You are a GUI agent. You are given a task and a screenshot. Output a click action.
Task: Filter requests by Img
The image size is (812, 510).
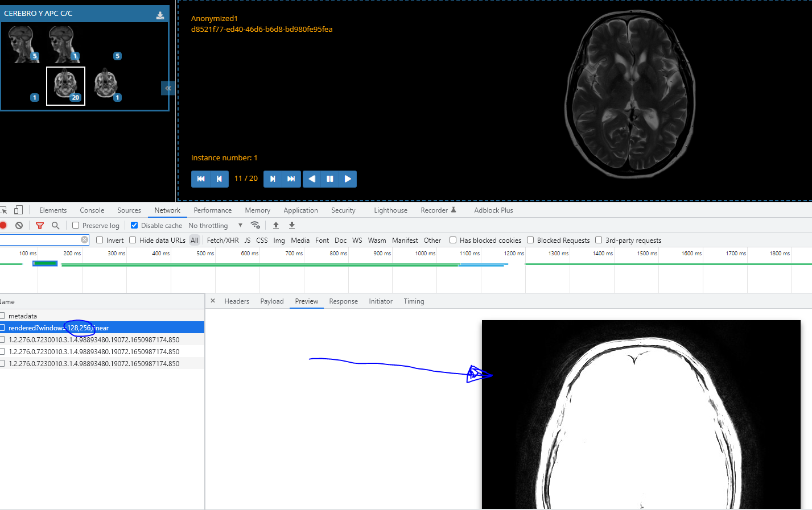pyautogui.click(x=279, y=241)
